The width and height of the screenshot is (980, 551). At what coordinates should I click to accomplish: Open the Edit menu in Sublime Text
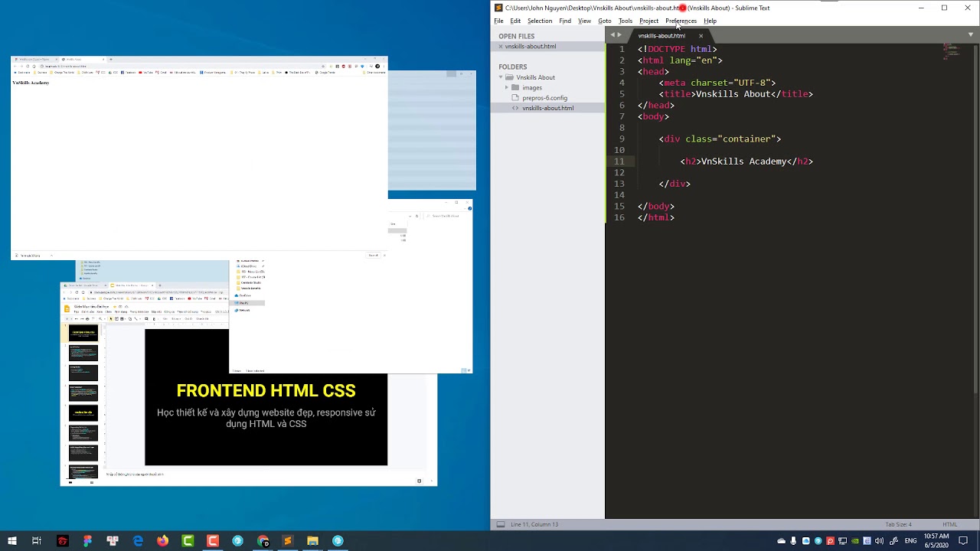click(515, 21)
